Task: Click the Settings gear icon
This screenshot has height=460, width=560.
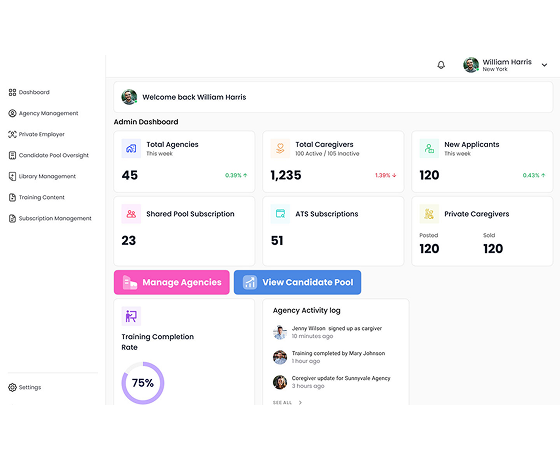Action: coord(12,388)
